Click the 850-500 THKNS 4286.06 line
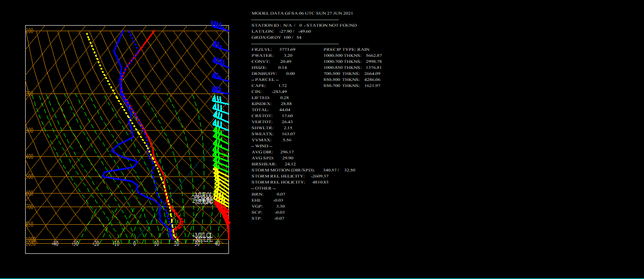 352,79
